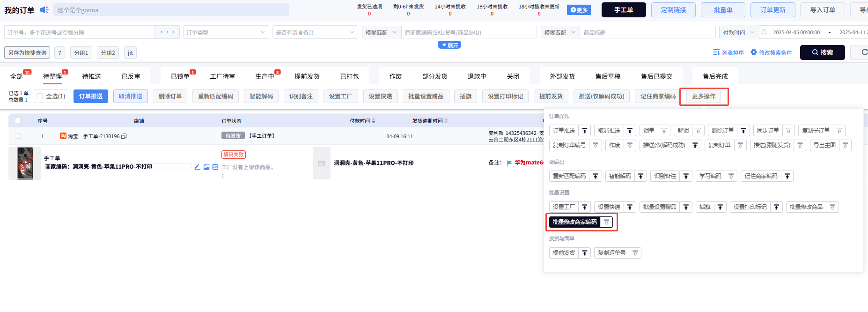Click the pin icon next to 学习编码
The width and height of the screenshot is (868, 312).
(731, 176)
